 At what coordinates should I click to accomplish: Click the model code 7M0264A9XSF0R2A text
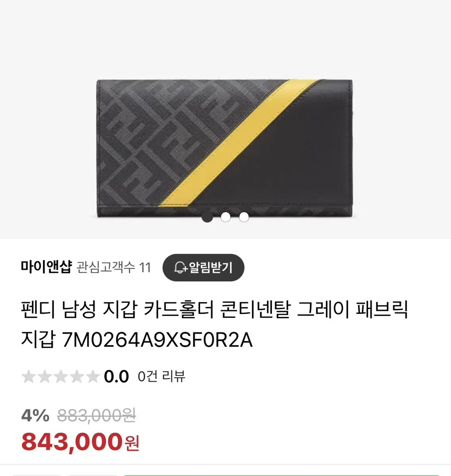[x=158, y=340]
